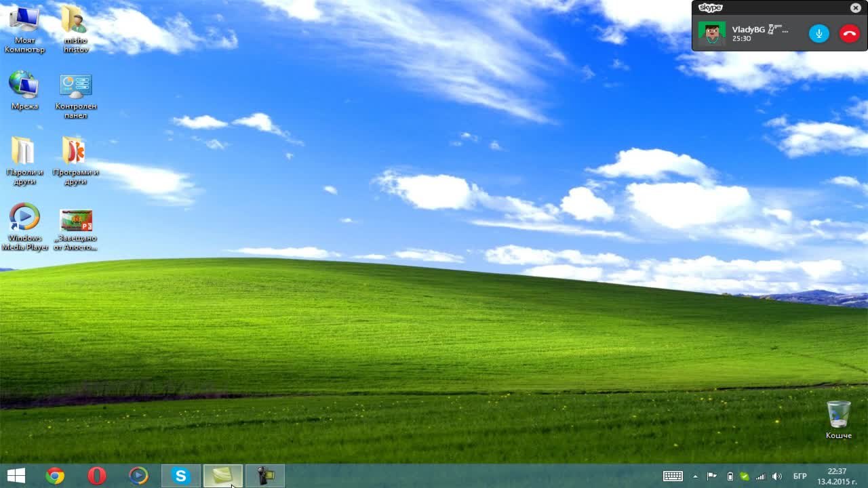The image size is (868, 488).
Task: Open the Моят Компютър desktop icon
Action: (24, 20)
